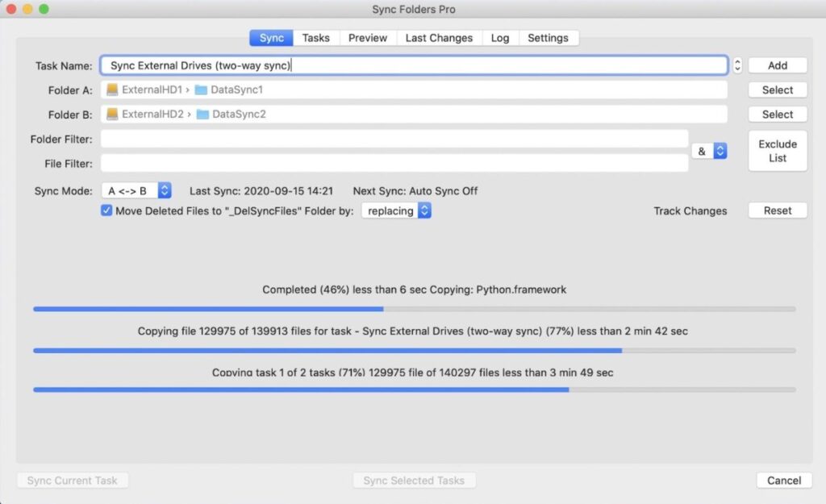
Task: Click the Python.framework copy progress bar
Action: point(414,309)
